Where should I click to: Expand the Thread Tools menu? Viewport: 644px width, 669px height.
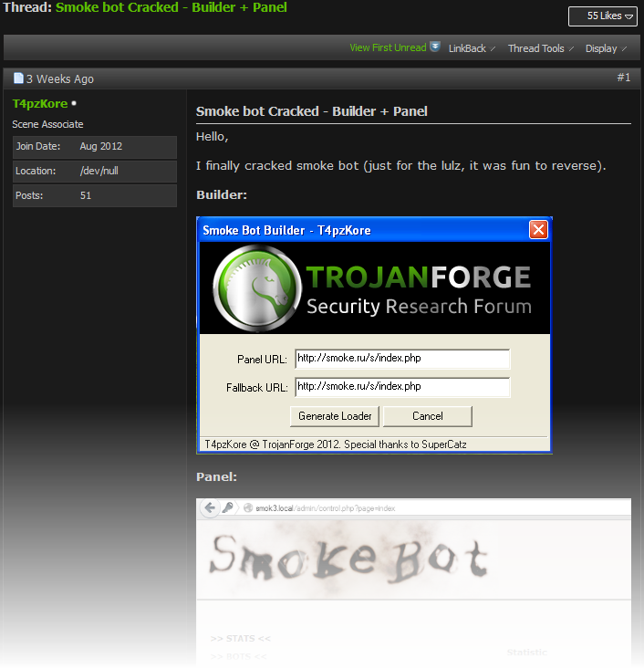click(x=540, y=48)
